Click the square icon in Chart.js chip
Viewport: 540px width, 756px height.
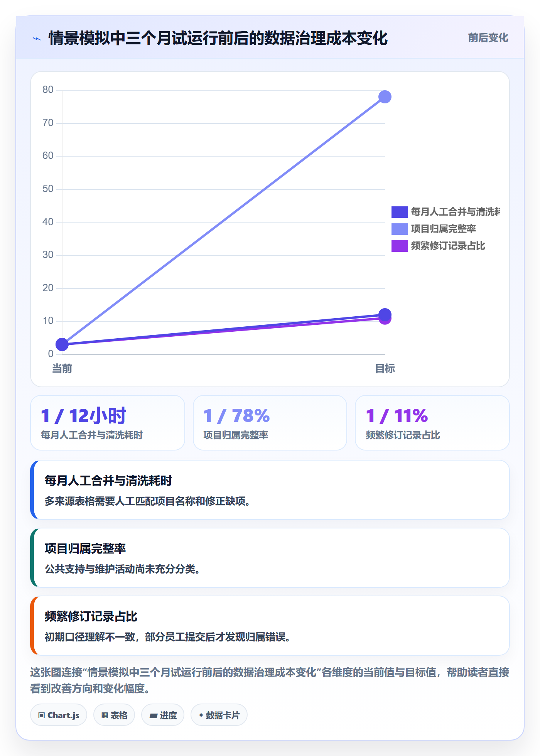coord(42,715)
